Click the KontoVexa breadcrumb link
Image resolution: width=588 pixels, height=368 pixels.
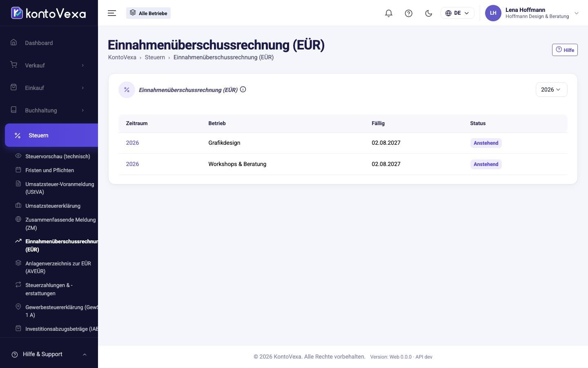[x=122, y=57]
